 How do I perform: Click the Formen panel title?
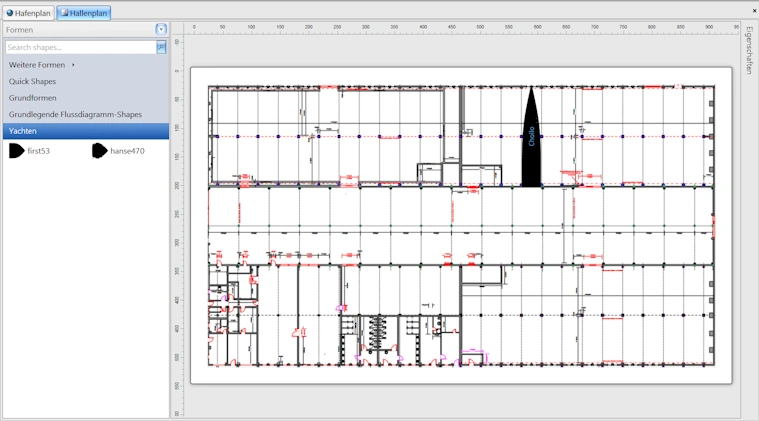coord(19,30)
